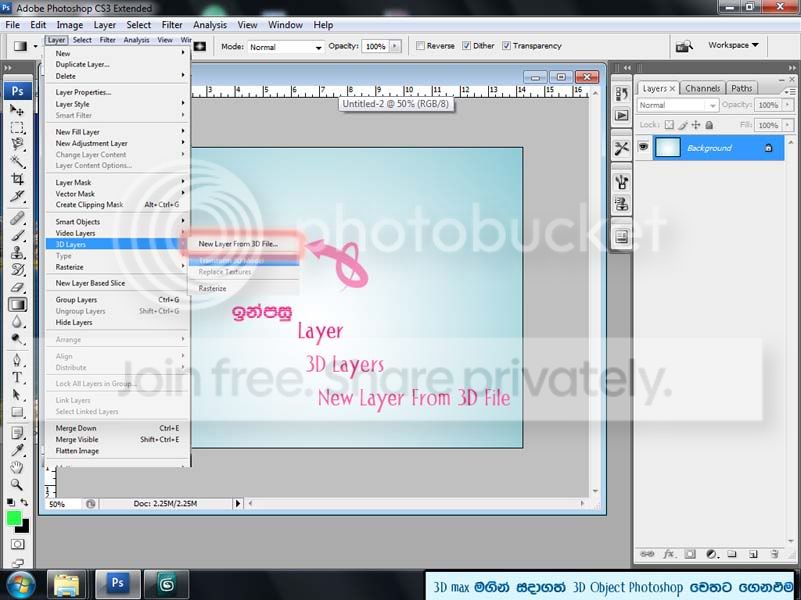Select the Zoom tool
Screen dimensions: 801x600
(x=17, y=485)
